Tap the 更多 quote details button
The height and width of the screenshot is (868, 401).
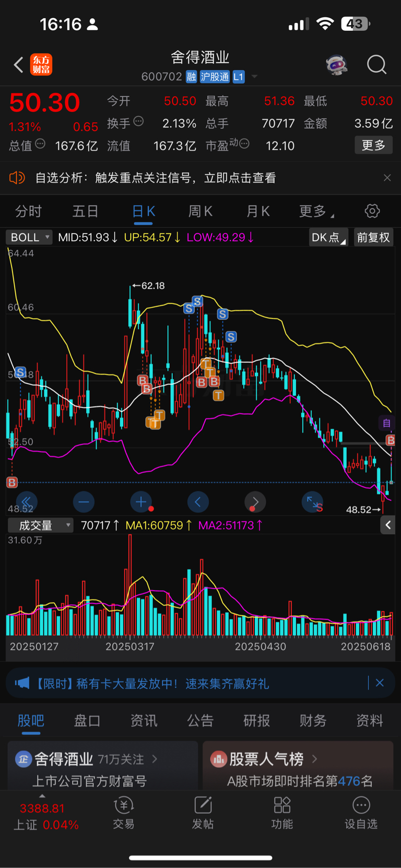click(374, 145)
